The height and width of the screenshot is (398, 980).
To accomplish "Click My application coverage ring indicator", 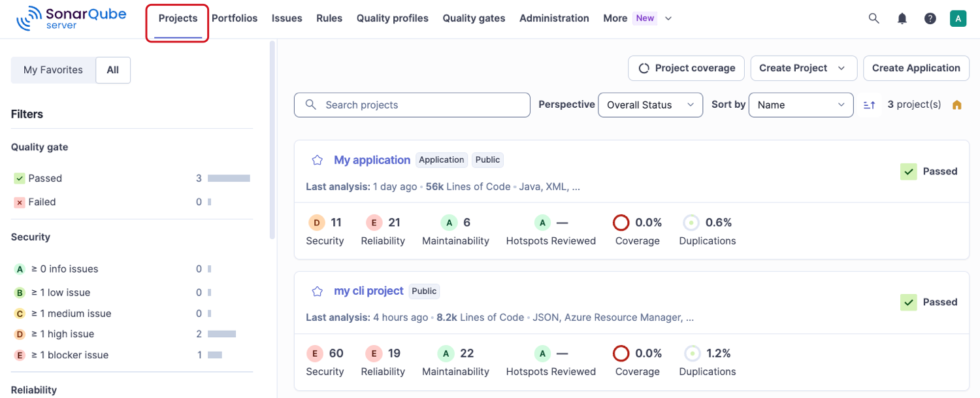I will click(621, 223).
